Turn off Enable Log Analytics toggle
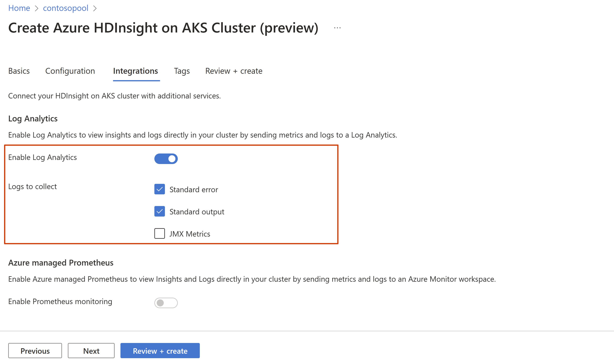Image resolution: width=614 pixels, height=364 pixels. [166, 159]
